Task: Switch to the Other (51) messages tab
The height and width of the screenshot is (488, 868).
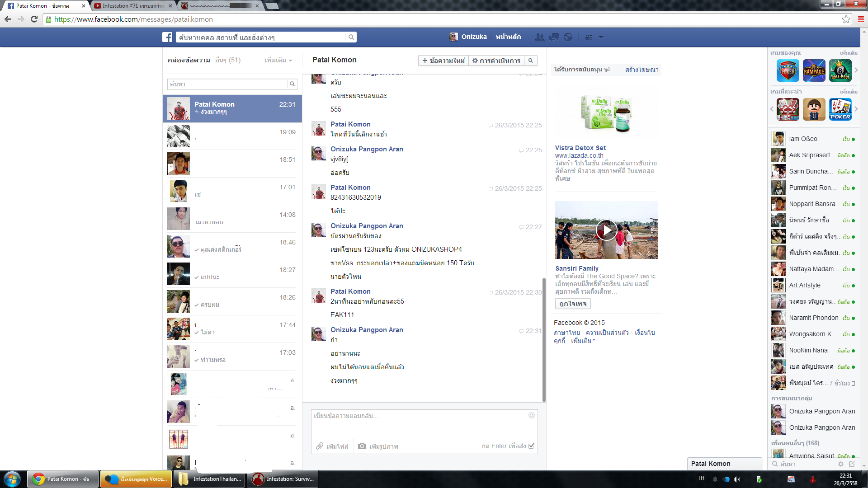Action: pos(228,60)
